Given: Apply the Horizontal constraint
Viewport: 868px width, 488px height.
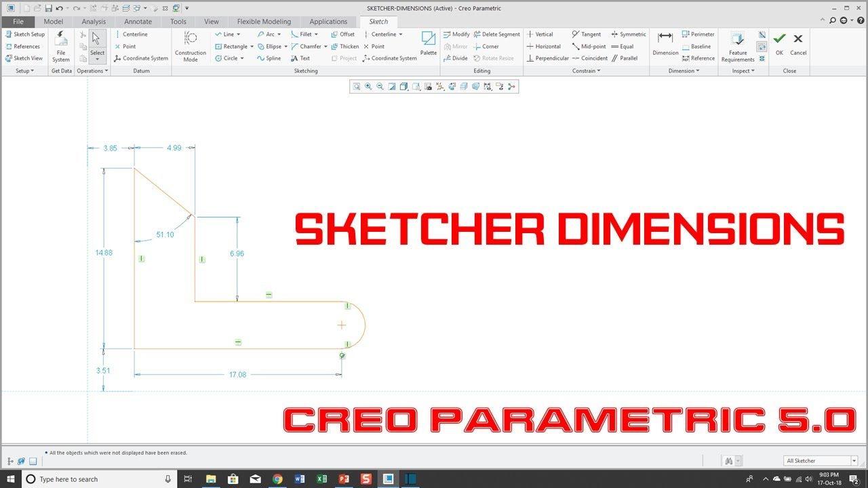Looking at the screenshot, I should 544,46.
